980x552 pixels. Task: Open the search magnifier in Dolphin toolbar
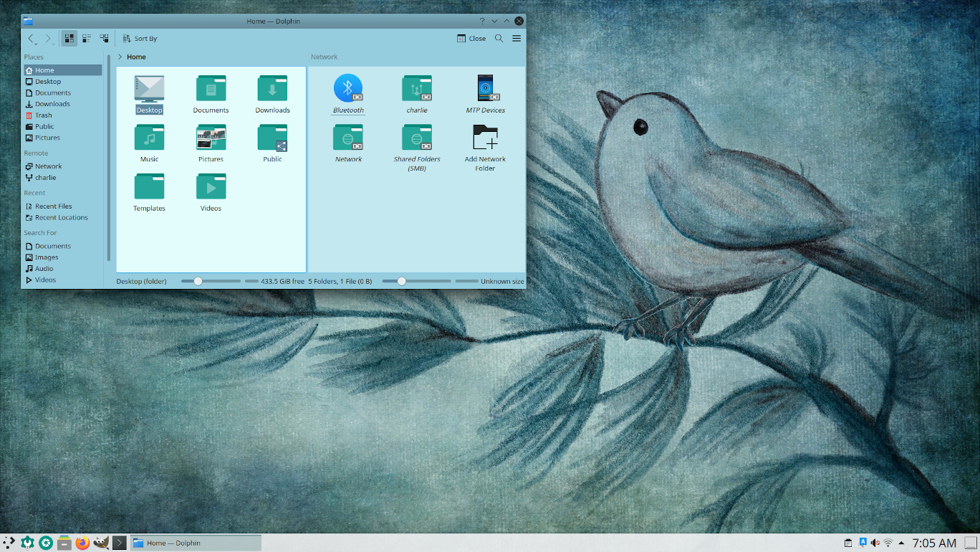click(x=499, y=39)
